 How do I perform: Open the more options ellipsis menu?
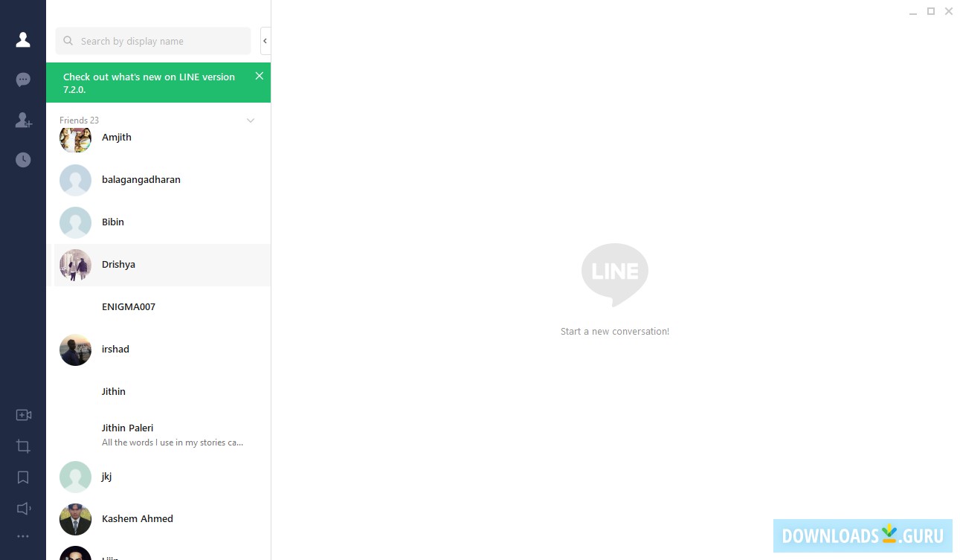[23, 536]
